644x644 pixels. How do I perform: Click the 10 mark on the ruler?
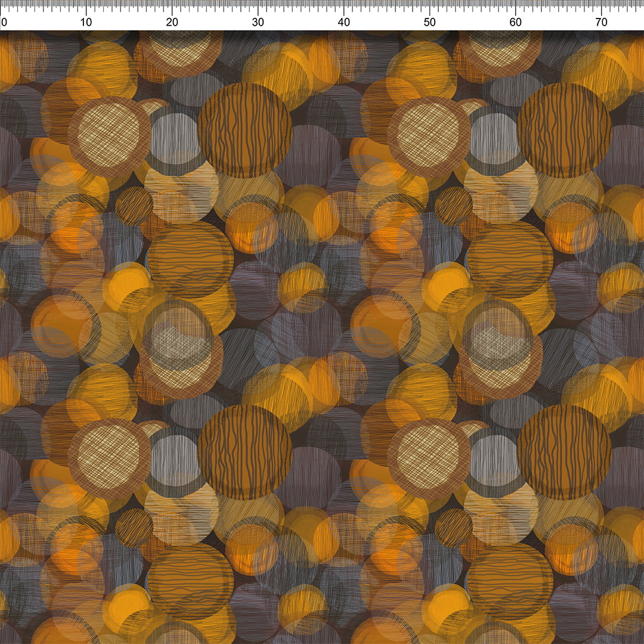pyautogui.click(x=86, y=22)
